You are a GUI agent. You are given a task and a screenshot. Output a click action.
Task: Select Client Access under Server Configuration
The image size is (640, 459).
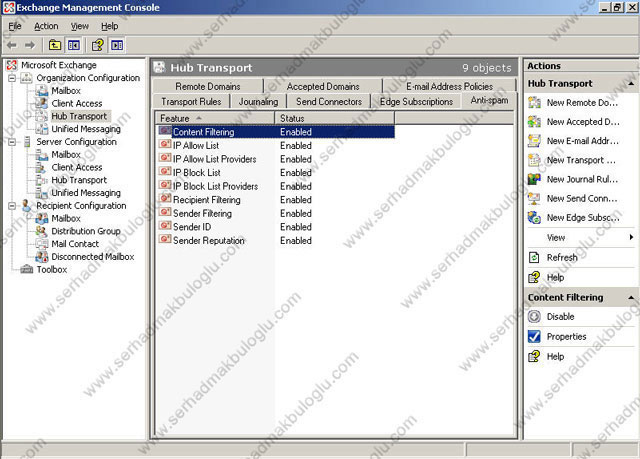click(77, 167)
